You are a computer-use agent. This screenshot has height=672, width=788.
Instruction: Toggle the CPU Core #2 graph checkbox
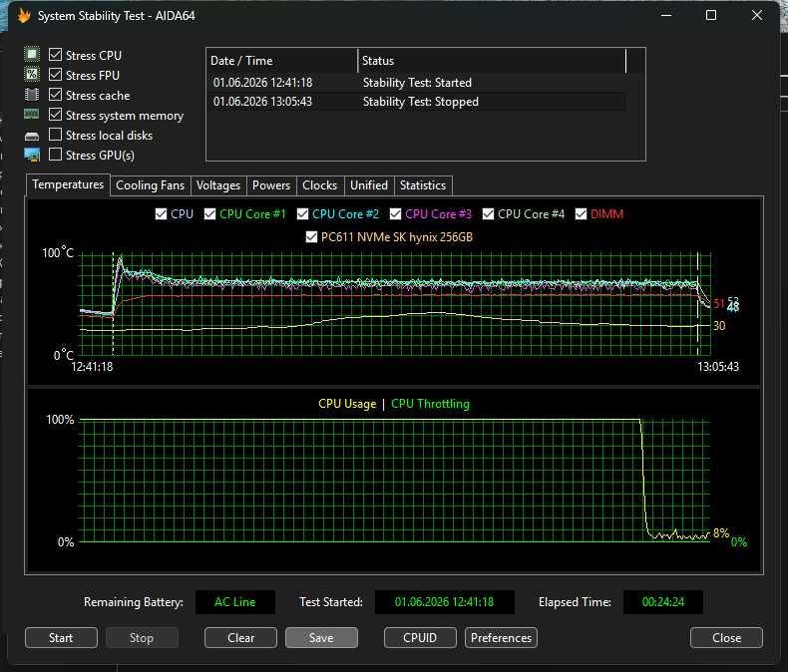302,214
